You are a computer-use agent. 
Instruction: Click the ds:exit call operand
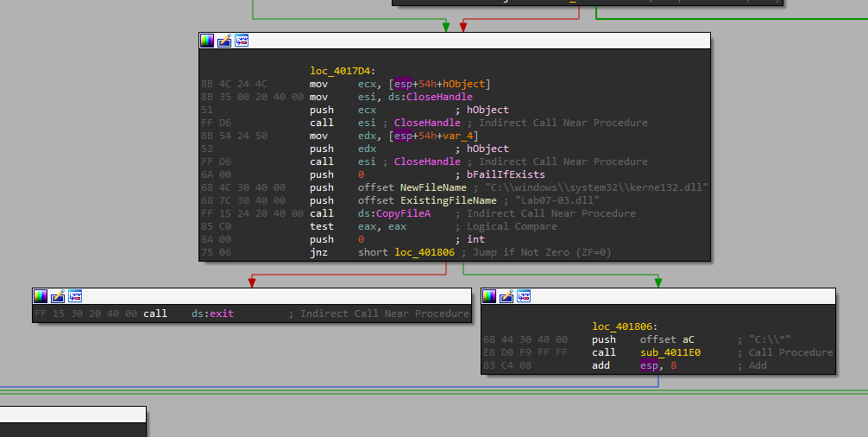(212, 313)
